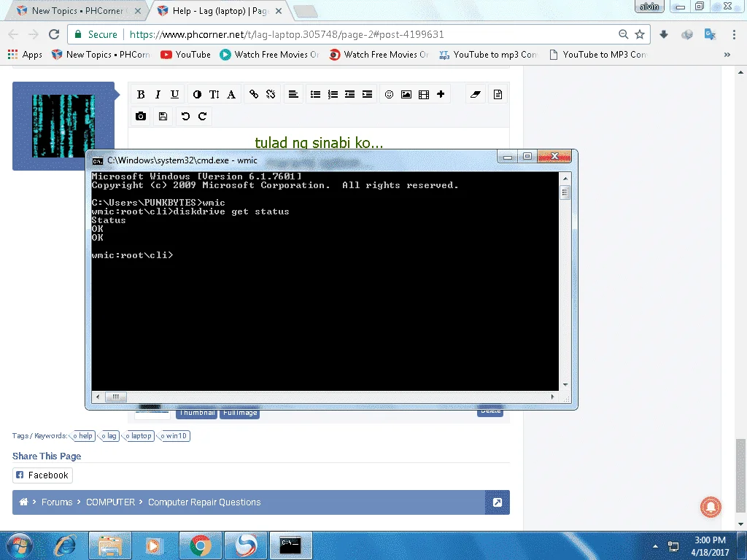Show hidden system tray icons
The height and width of the screenshot is (560, 747).
point(656,546)
